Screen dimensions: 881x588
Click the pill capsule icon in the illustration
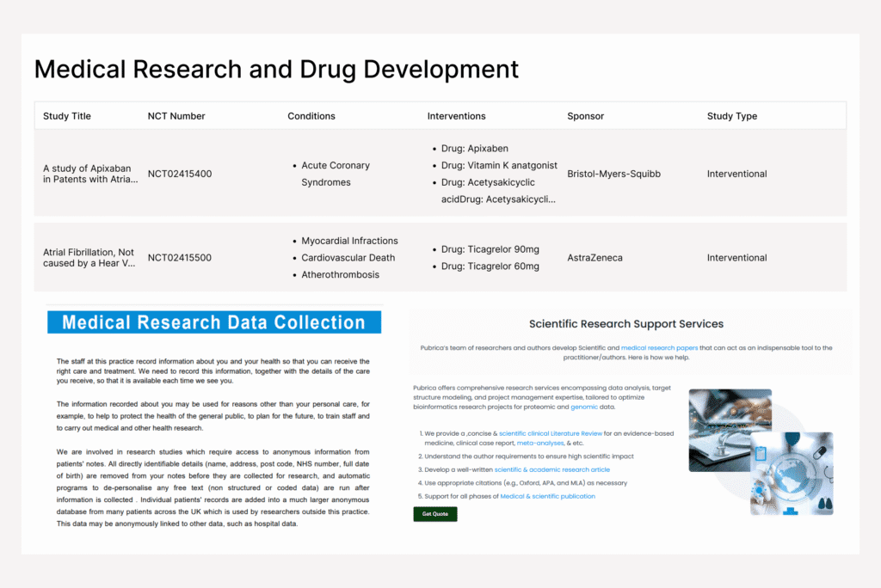pos(820,451)
